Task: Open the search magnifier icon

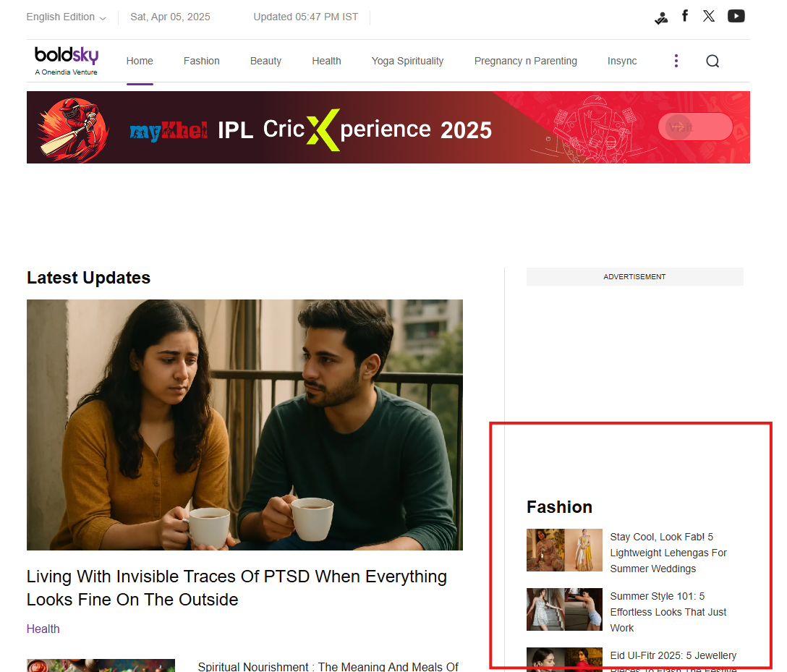Action: click(x=712, y=61)
